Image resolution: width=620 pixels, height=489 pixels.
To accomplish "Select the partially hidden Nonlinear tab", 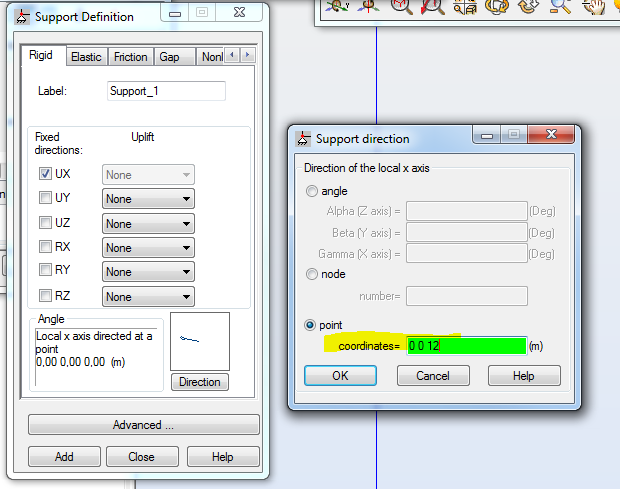I will click(x=211, y=57).
